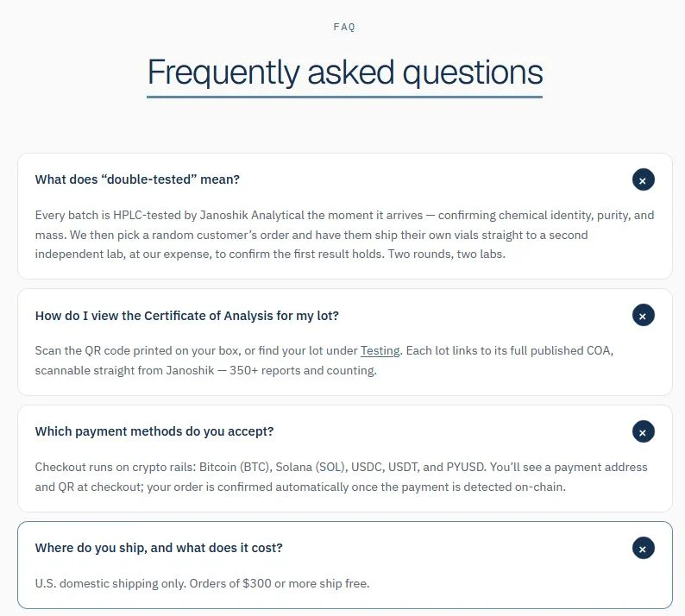
Task: Toggle "Which payment methods do you accept?" question
Action: (154, 431)
